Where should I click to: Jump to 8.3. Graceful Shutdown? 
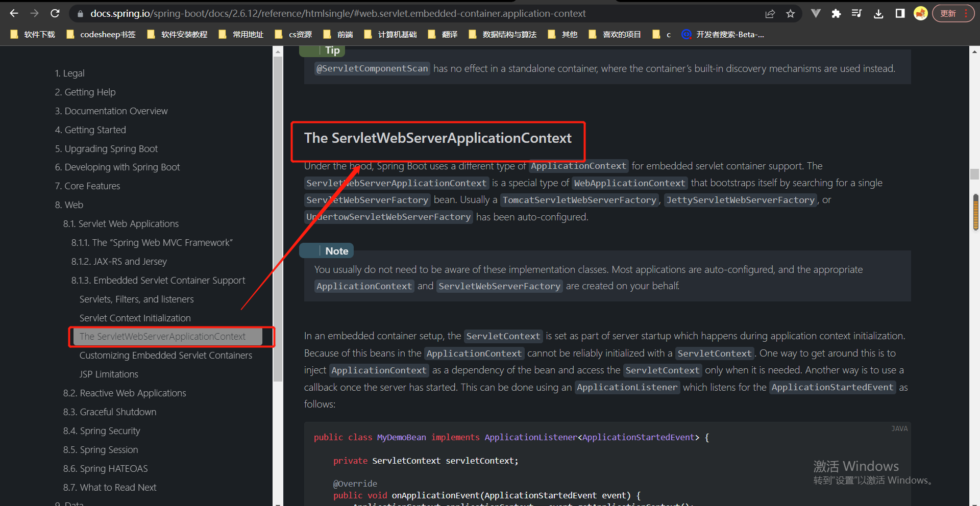coord(110,412)
